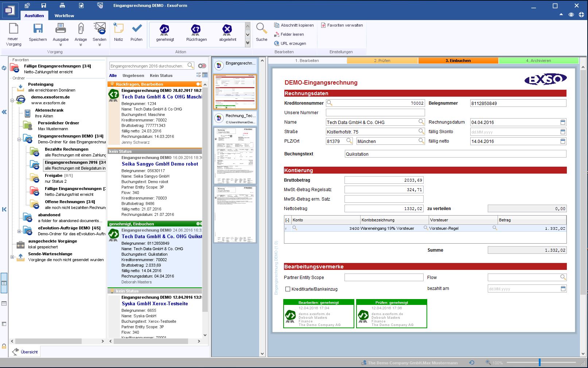Image resolution: width=588 pixels, height=368 pixels.
Task: Toggle the status dots on Rückfragen, Bearbeiten header
Action: click(199, 84)
